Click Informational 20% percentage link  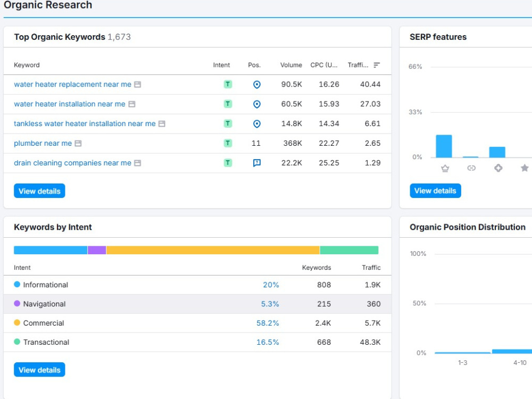pos(271,285)
